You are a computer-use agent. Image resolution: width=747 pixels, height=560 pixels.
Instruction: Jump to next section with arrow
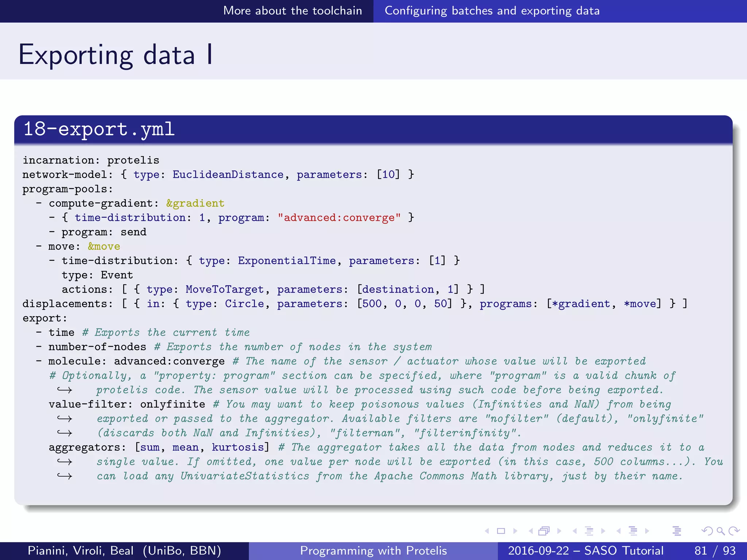[x=647, y=531]
